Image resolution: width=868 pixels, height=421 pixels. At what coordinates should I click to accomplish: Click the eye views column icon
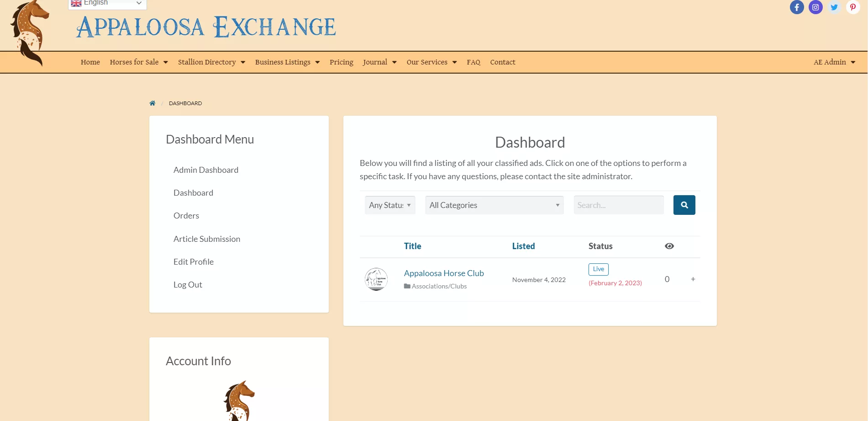coord(669,246)
